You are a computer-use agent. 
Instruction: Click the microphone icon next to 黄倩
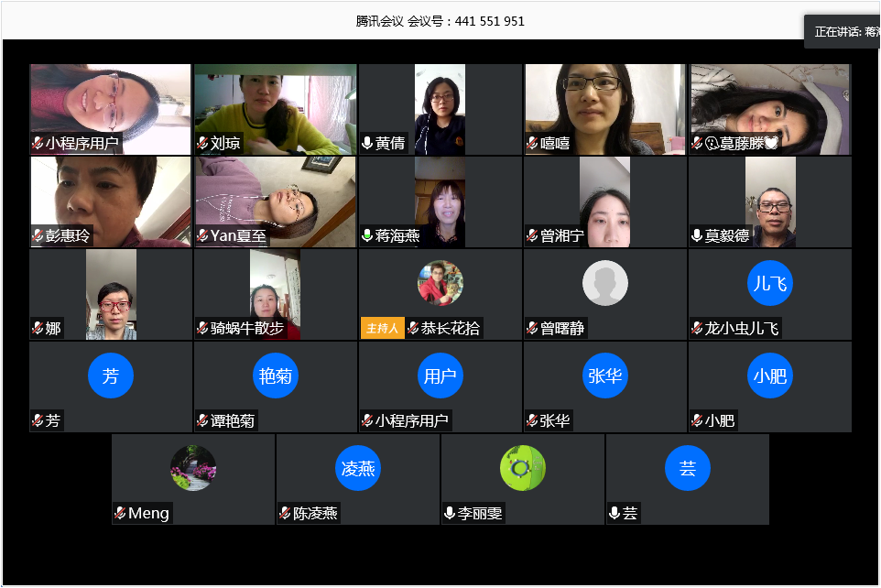click(367, 144)
